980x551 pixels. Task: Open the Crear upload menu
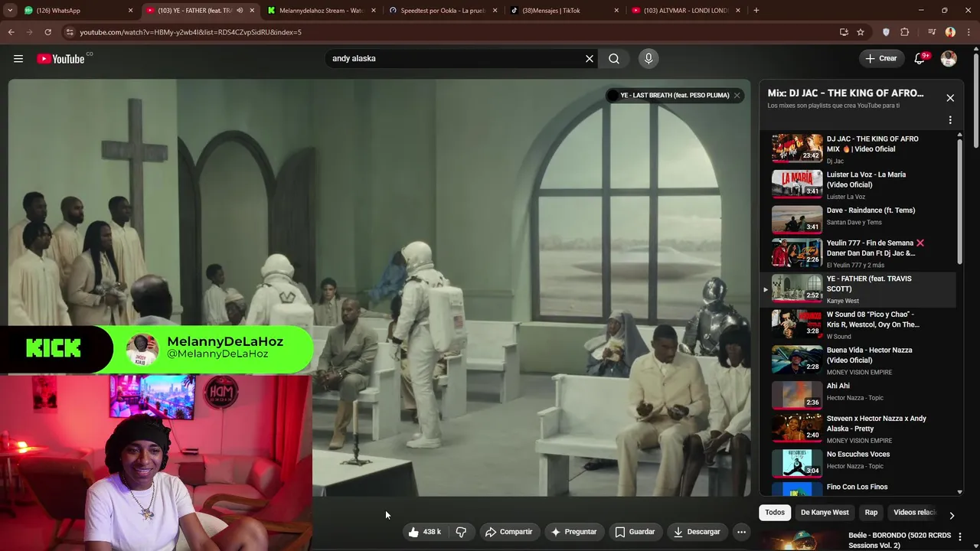pos(880,58)
